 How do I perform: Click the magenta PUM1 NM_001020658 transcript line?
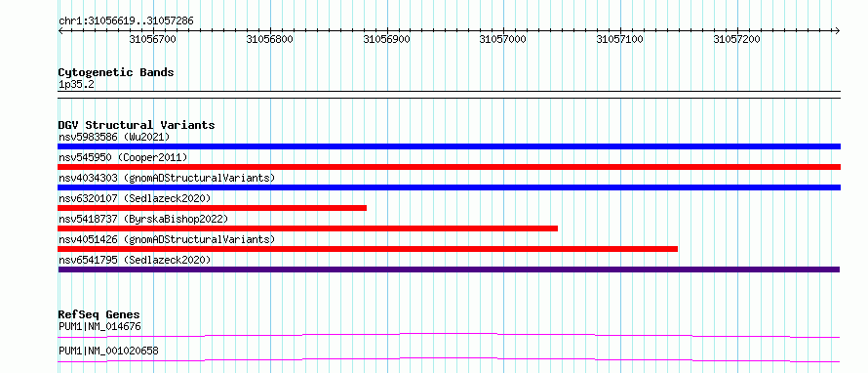coord(449,359)
